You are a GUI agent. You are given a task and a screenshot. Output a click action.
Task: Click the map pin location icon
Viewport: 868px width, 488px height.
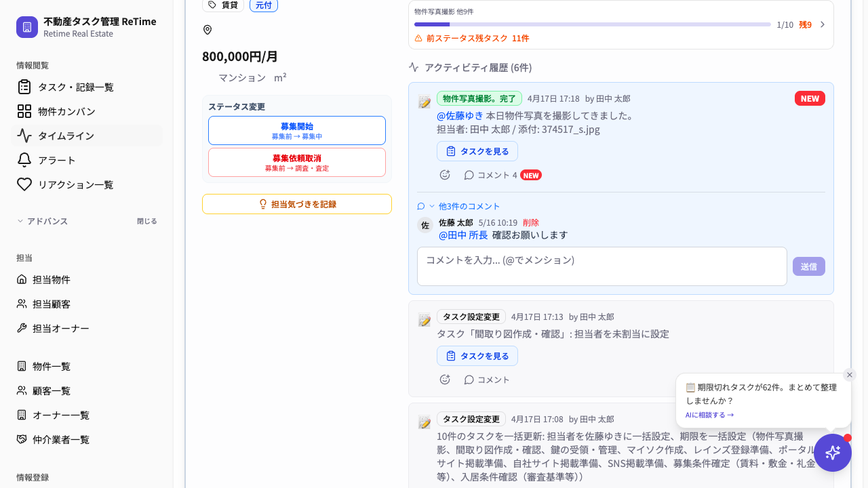208,30
